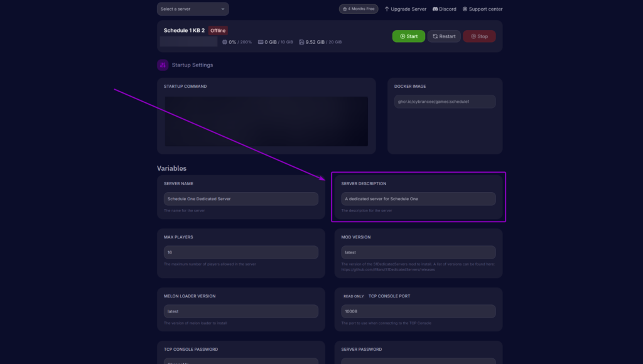Image resolution: width=643 pixels, height=364 pixels.
Task: Click the Restart button
Action: pos(444,36)
